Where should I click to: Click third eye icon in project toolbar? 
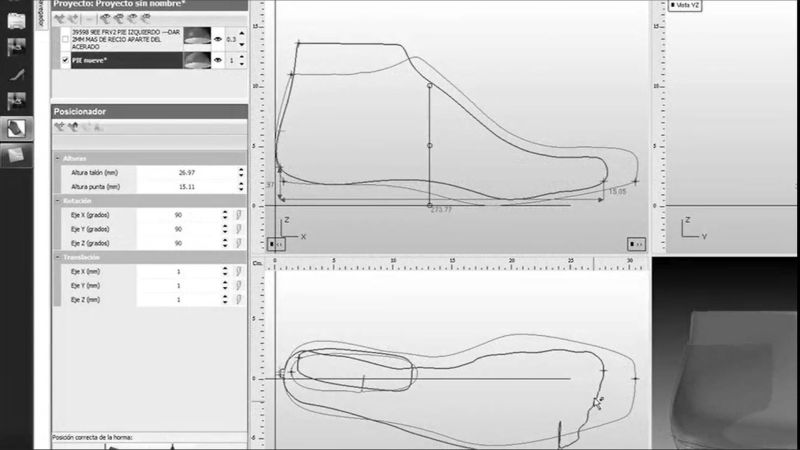pyautogui.click(x=132, y=19)
